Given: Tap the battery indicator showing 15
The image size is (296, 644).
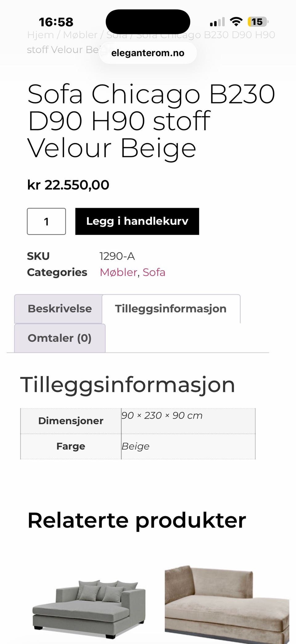Looking at the screenshot, I should coord(257,22).
